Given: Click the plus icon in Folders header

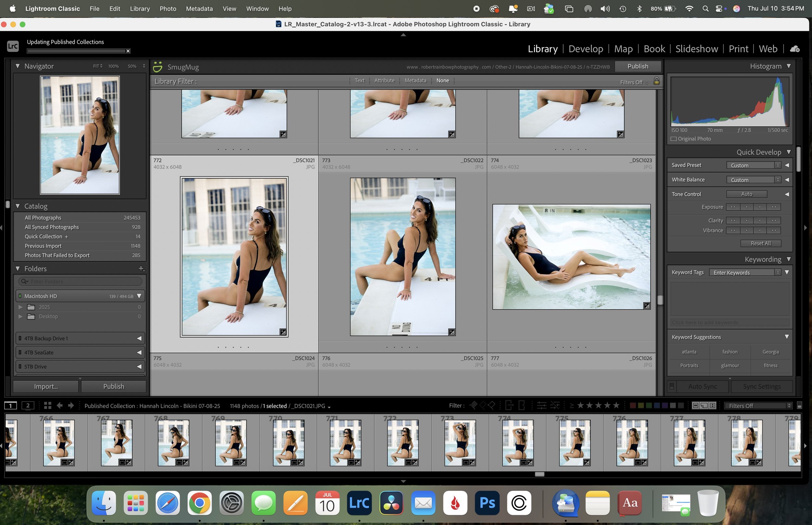Looking at the screenshot, I should point(141,269).
